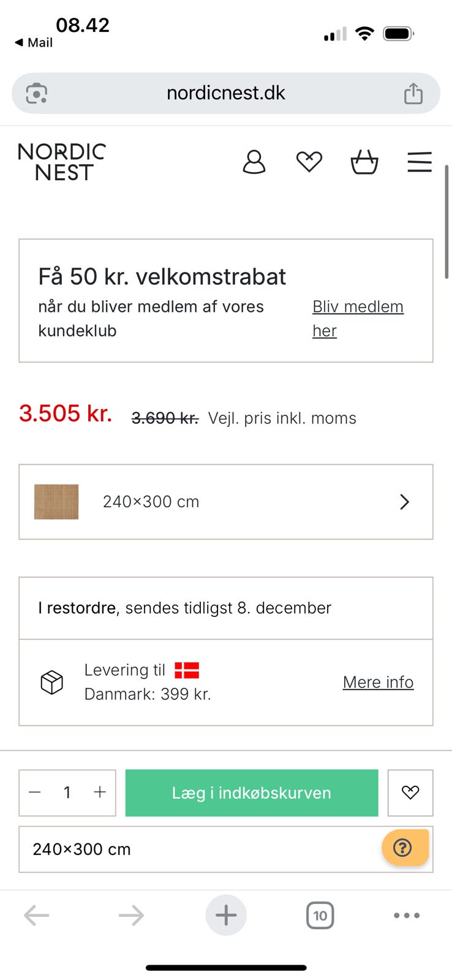Screen dimensions: 452x980
Task: Select the rug thumbnail image
Action: coord(56,502)
